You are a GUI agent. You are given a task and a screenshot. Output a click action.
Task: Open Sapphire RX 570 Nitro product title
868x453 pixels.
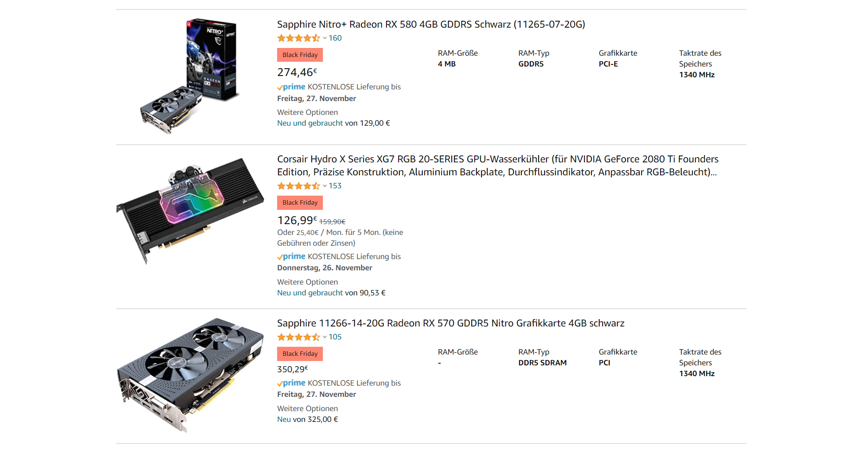(x=450, y=323)
